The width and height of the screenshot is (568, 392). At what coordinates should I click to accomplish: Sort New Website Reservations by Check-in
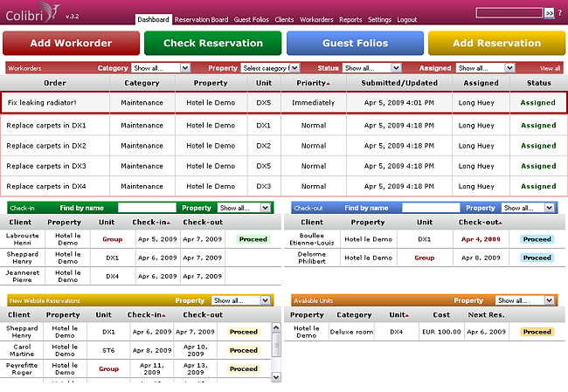pyautogui.click(x=146, y=315)
